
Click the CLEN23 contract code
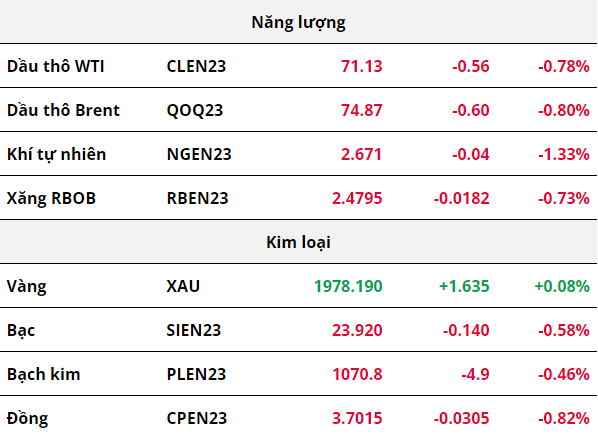pyautogui.click(x=196, y=66)
